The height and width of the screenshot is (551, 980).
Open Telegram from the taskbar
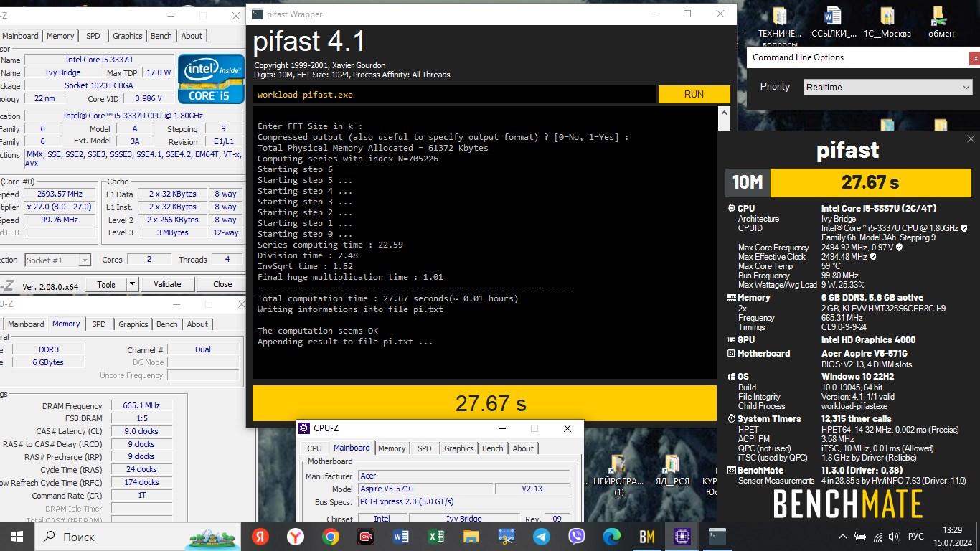click(x=542, y=536)
